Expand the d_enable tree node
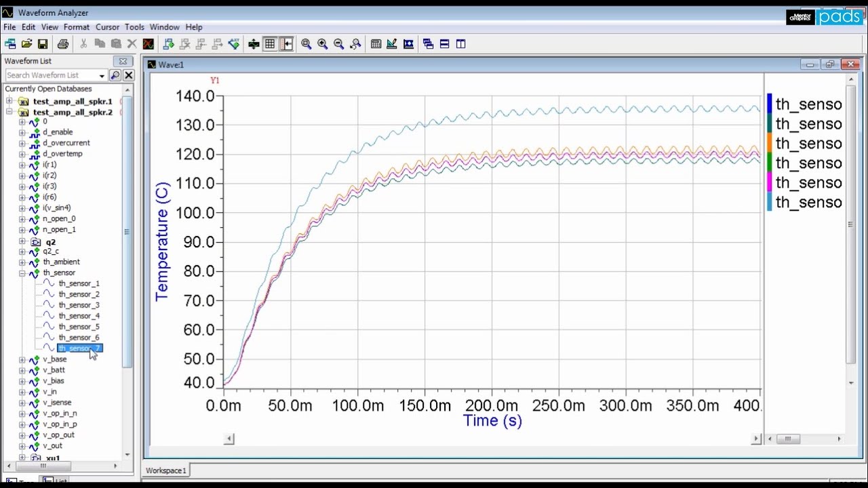Screen dimensions: 868x488 click(22, 132)
